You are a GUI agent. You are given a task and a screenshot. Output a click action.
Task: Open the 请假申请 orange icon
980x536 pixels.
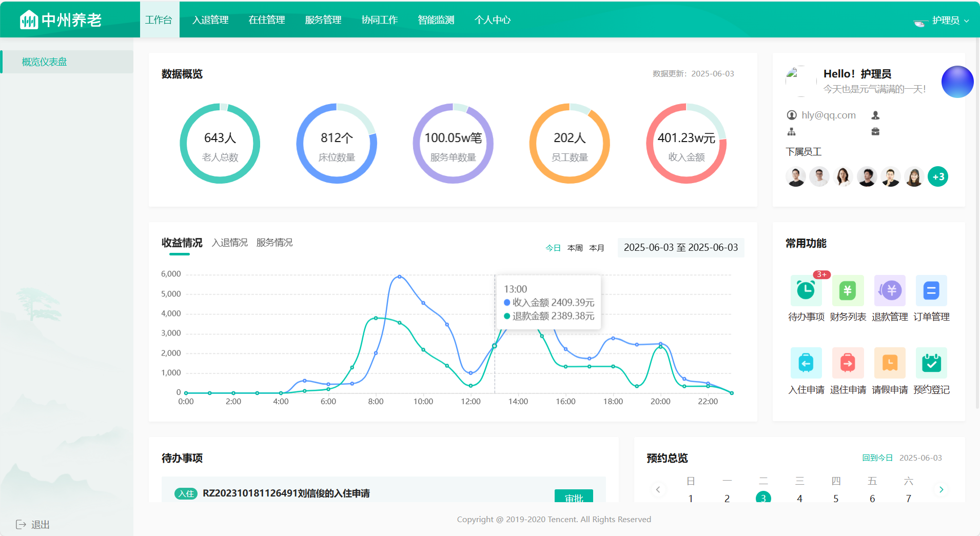[890, 363]
